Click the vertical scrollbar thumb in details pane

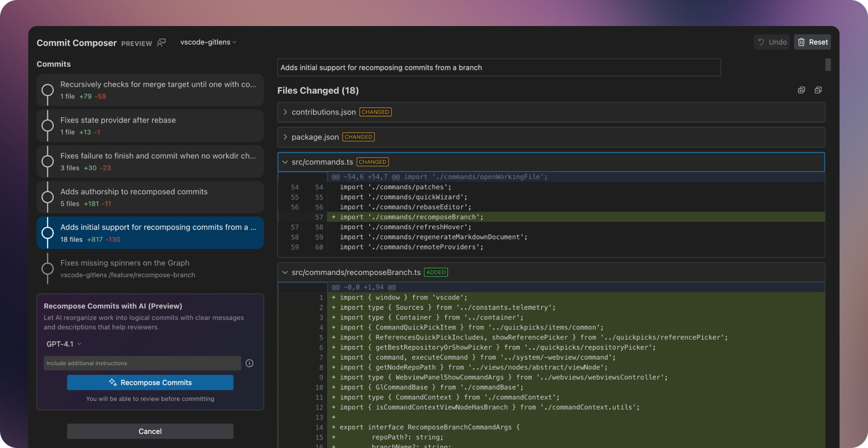tap(828, 65)
